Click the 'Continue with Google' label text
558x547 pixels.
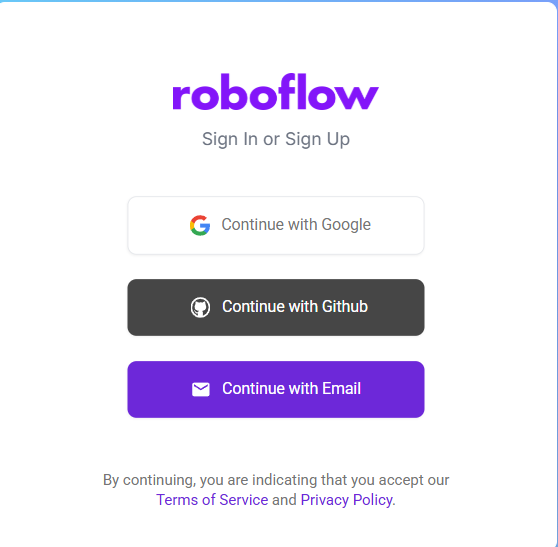click(x=296, y=225)
